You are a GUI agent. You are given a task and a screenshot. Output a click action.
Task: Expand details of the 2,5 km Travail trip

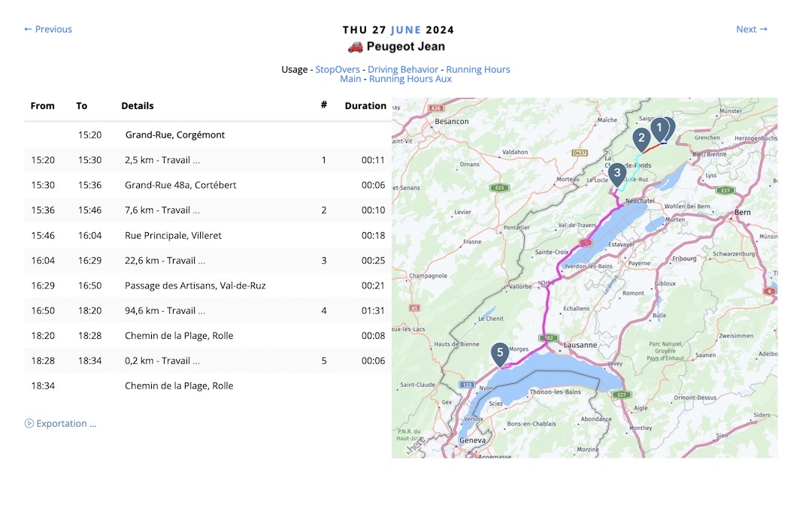[x=196, y=161]
